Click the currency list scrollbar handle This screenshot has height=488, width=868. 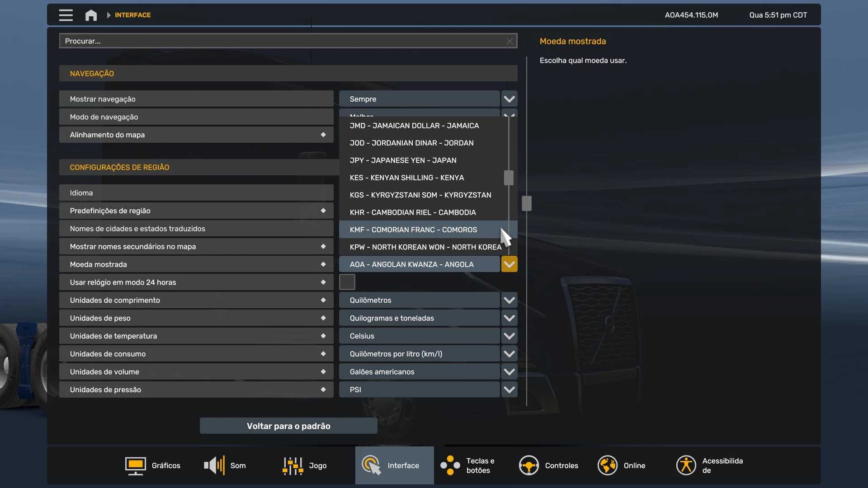[x=509, y=178]
